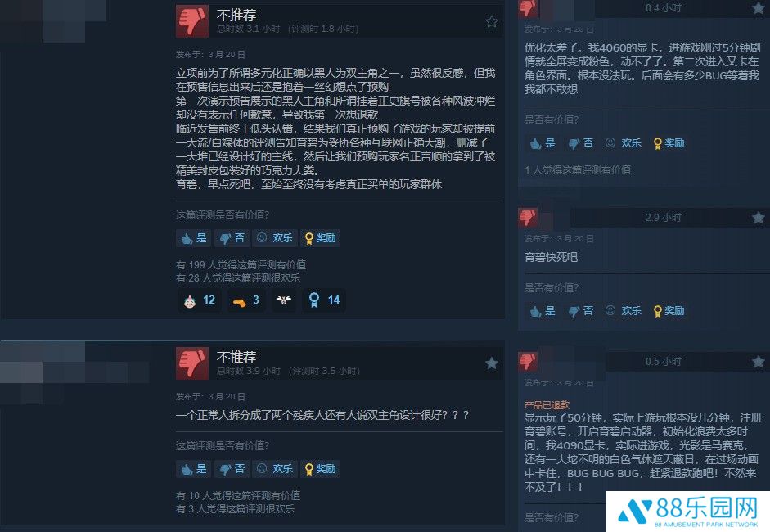Mark the first review as 欢乐 (Funny)
This screenshot has height=532, width=770.
274,237
